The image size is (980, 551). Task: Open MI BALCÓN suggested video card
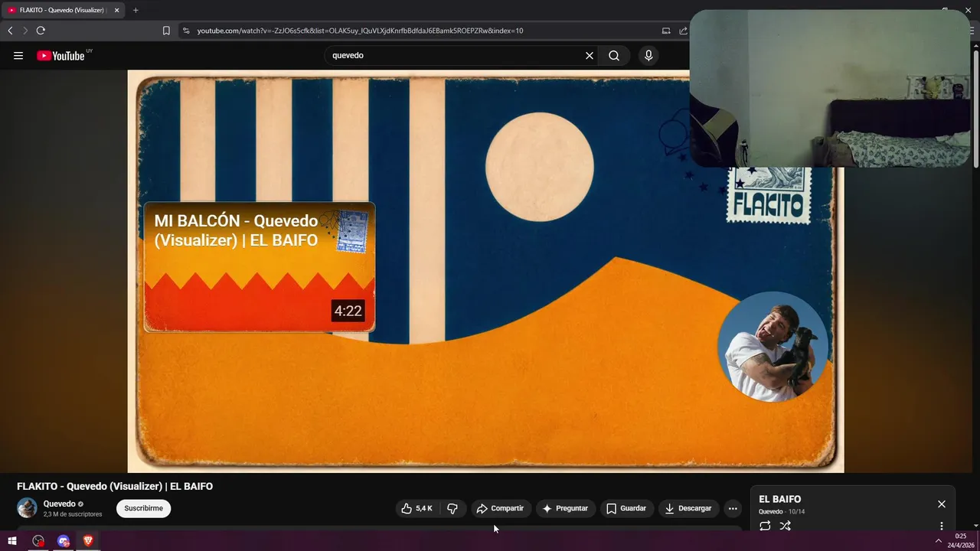(259, 267)
